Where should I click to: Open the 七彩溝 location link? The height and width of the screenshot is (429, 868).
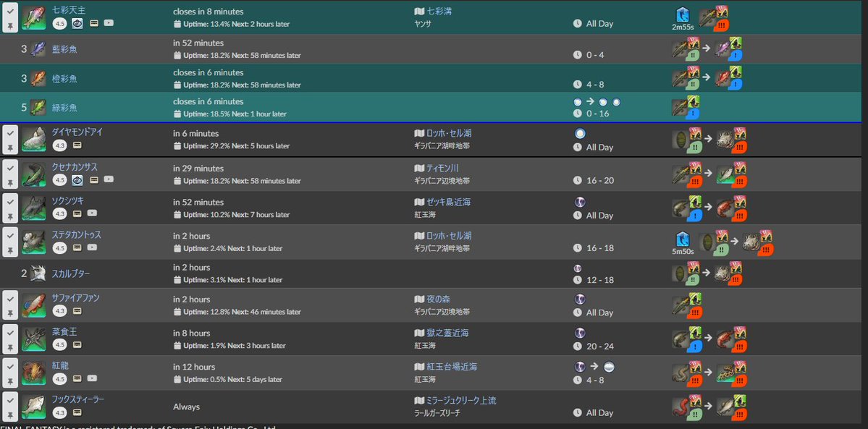(x=439, y=11)
